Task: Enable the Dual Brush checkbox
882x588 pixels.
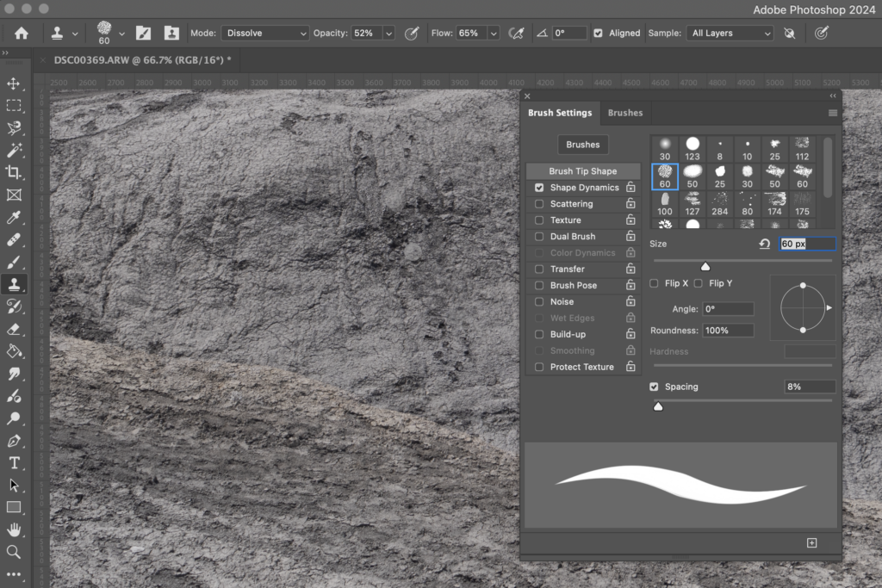Action: 539,237
